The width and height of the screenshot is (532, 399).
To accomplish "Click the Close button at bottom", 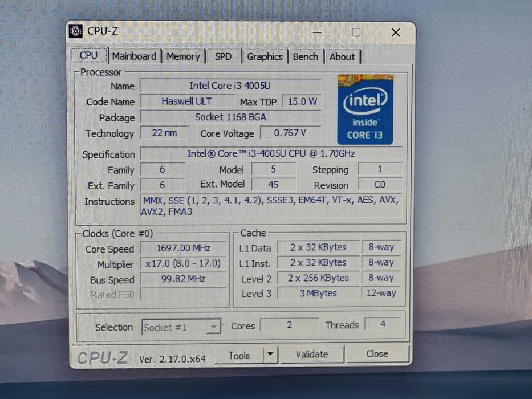I will 377,353.
